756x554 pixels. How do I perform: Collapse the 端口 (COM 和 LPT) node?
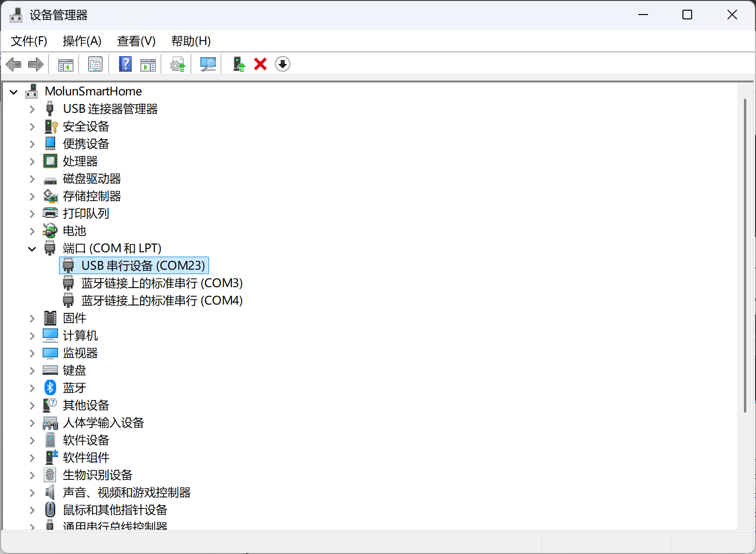(32, 249)
